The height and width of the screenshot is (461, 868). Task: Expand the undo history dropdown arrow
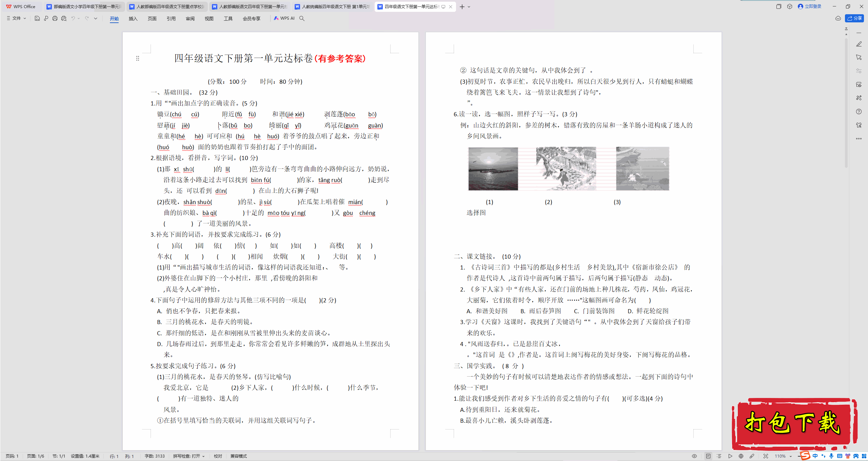79,18
